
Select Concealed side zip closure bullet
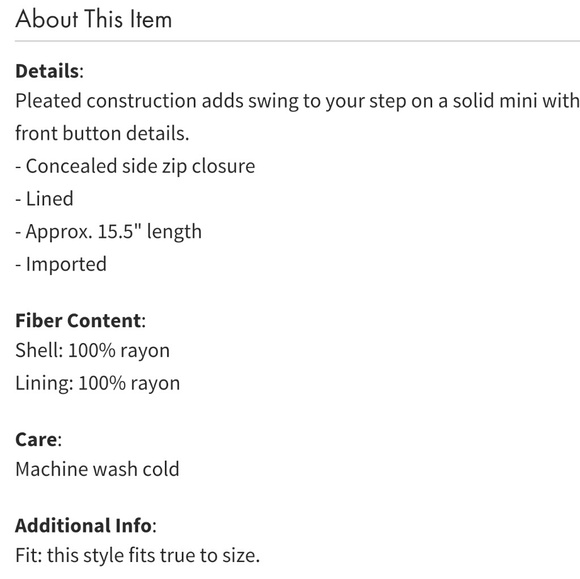click(135, 166)
